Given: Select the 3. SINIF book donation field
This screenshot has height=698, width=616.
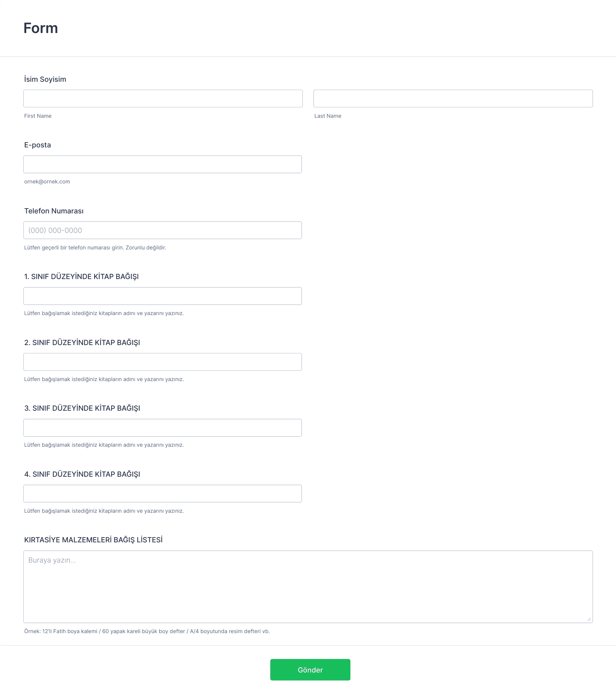Looking at the screenshot, I should [162, 428].
